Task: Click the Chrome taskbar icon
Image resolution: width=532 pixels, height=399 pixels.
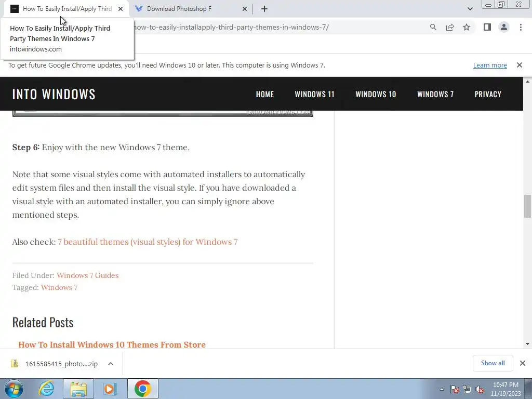Action: click(142, 389)
